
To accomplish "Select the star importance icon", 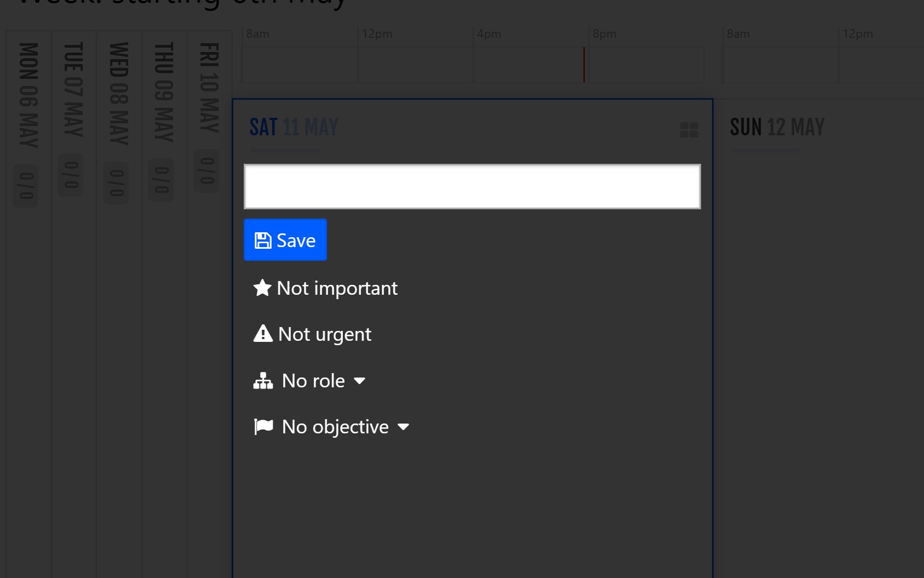I will pos(262,287).
